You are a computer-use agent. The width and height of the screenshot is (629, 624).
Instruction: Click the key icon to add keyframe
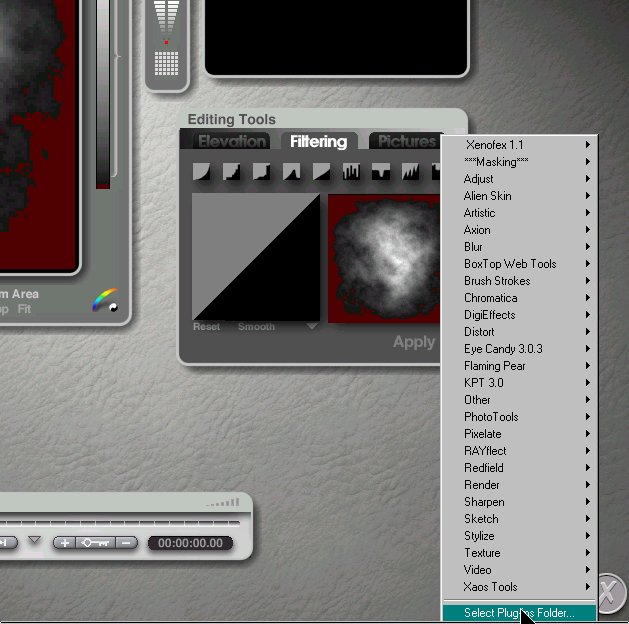point(95,542)
